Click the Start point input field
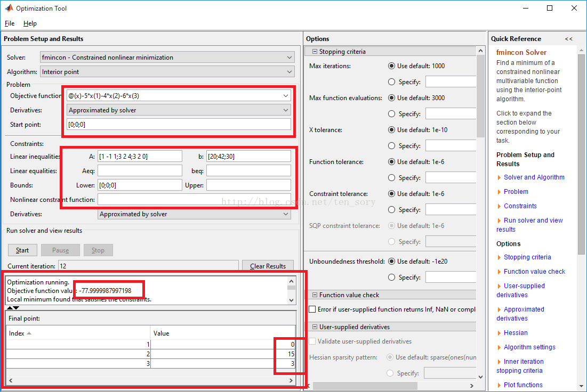The width and height of the screenshot is (587, 392). (x=179, y=125)
